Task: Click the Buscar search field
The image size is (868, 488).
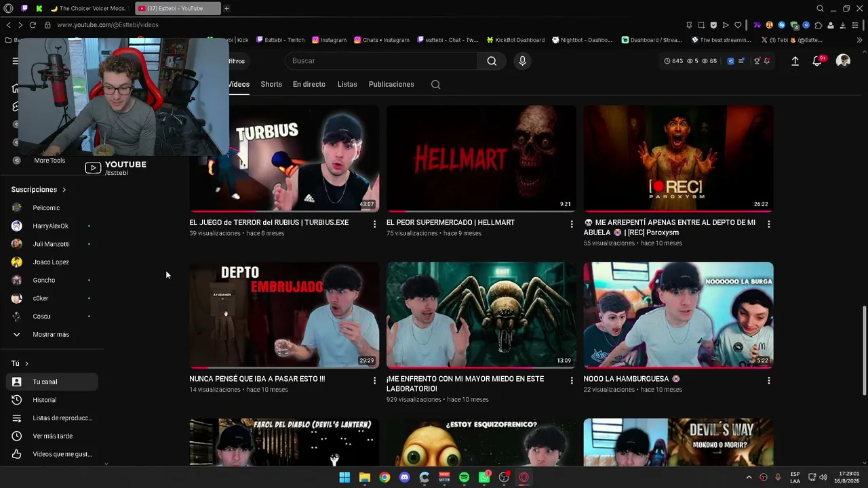Action: tap(382, 61)
